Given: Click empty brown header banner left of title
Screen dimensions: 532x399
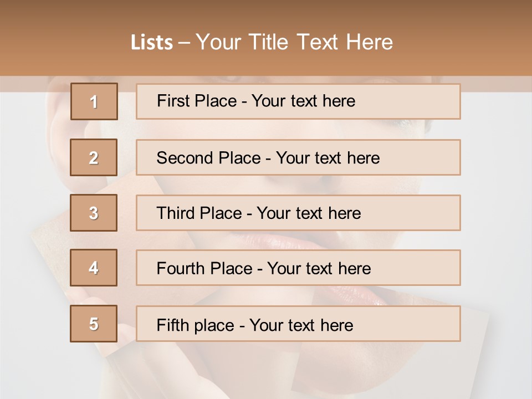Looking at the screenshot, I should (x=61, y=42).
